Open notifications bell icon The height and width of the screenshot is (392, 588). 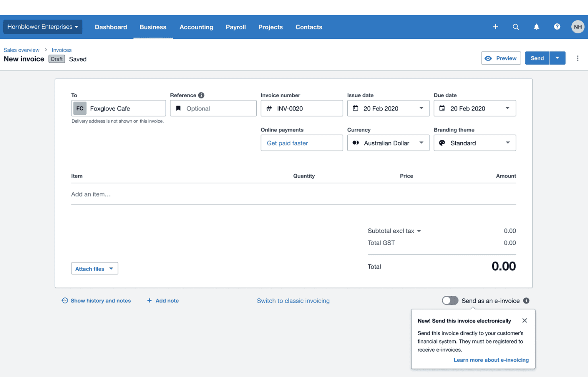tap(536, 27)
